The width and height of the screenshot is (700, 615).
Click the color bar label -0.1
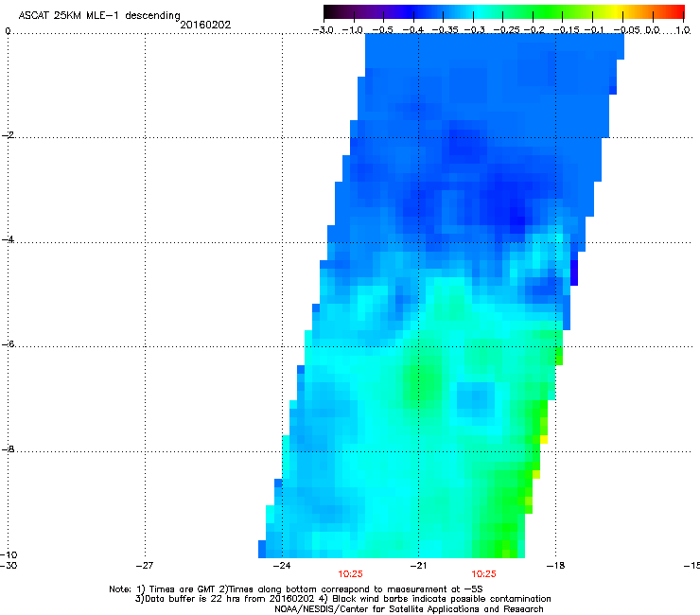(594, 30)
